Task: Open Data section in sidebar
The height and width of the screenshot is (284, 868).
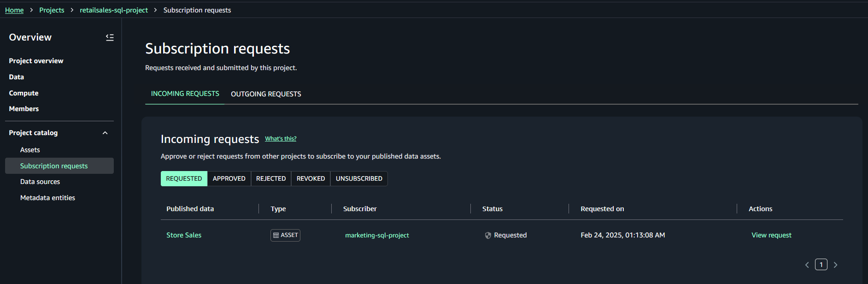Action: 17,77
